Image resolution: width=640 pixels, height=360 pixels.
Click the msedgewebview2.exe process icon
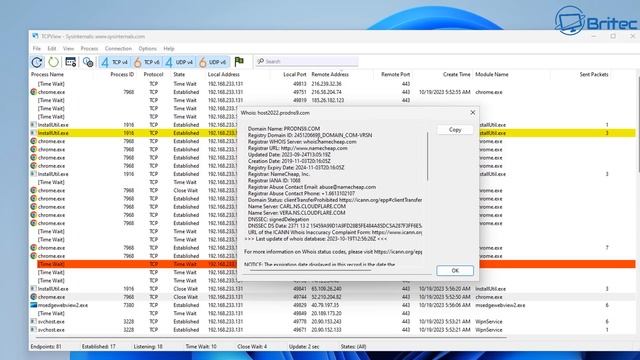click(x=34, y=305)
